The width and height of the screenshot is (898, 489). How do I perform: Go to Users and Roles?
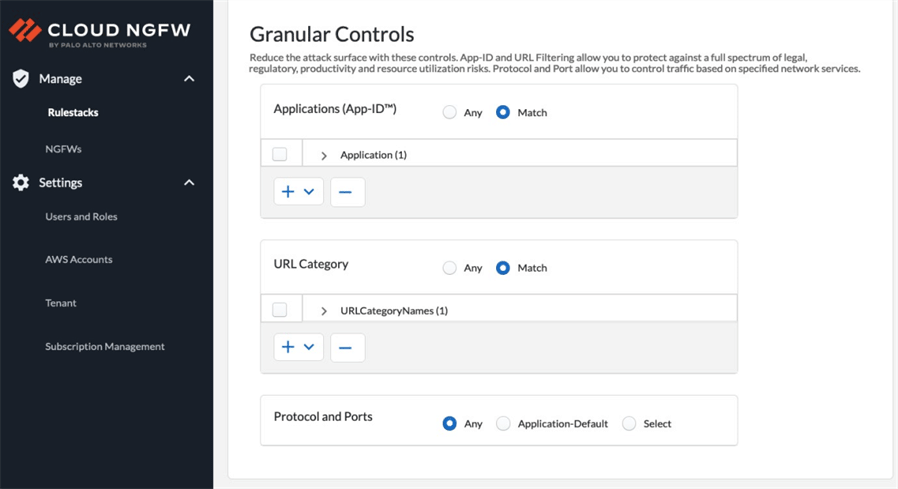click(81, 217)
